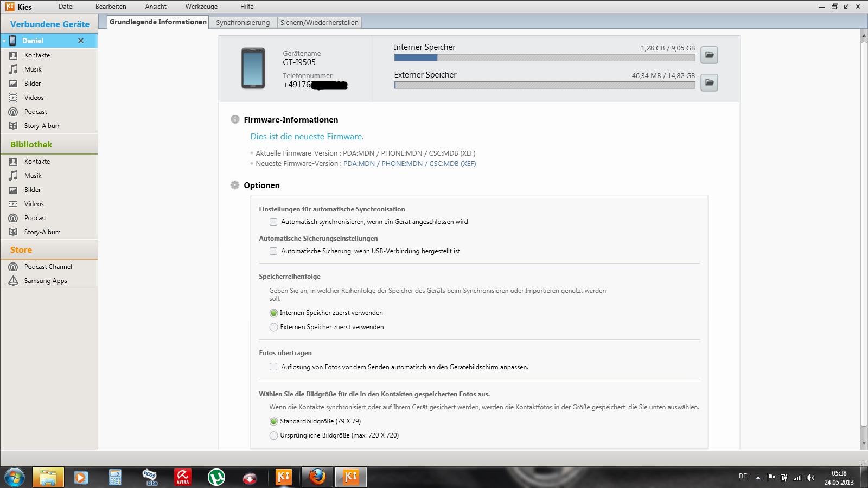
Task: Click the newest firmware version link
Action: point(410,164)
